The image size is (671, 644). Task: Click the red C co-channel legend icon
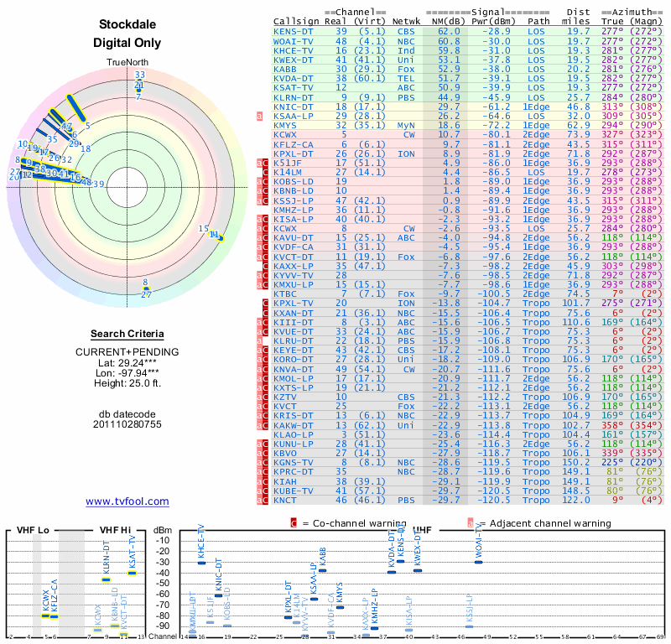[294, 523]
